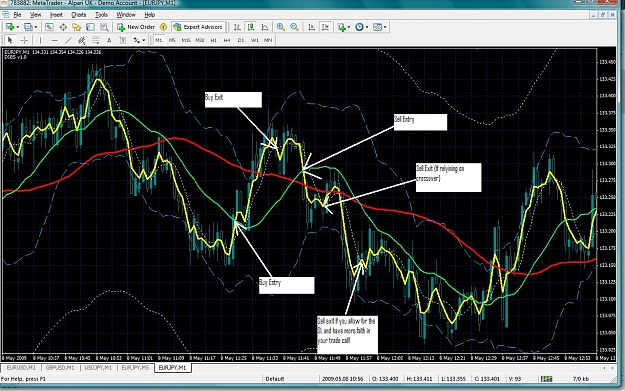The width and height of the screenshot is (625, 391).
Task: Open a new chart window
Action: tap(10, 27)
